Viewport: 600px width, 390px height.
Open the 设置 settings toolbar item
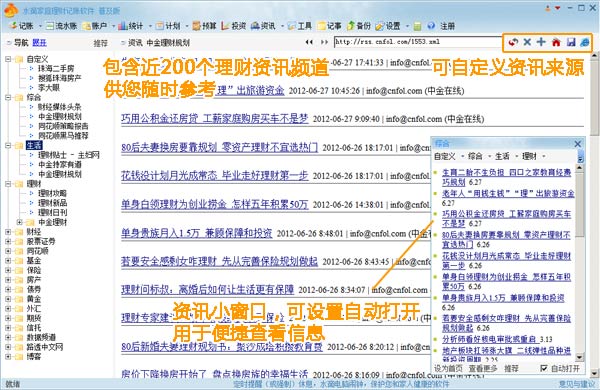[388, 26]
